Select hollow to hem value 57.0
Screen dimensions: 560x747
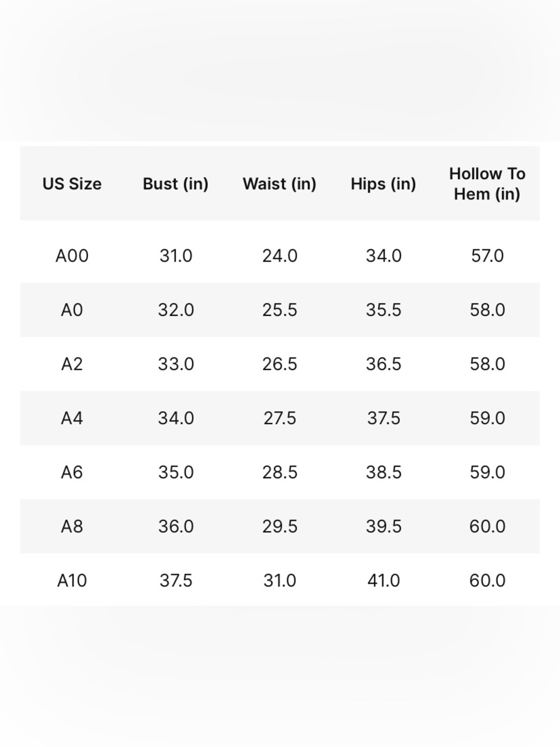487,256
